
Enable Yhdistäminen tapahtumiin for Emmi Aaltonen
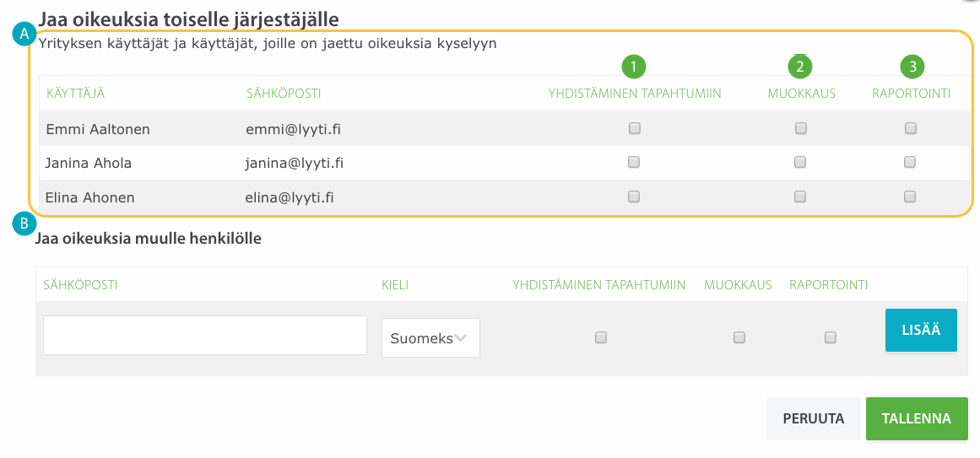coord(635,129)
